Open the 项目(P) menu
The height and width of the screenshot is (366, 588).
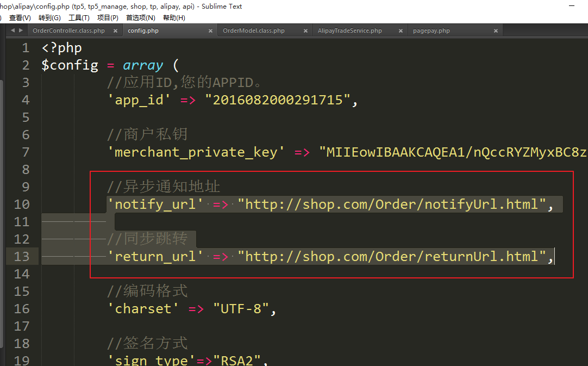tap(108, 18)
